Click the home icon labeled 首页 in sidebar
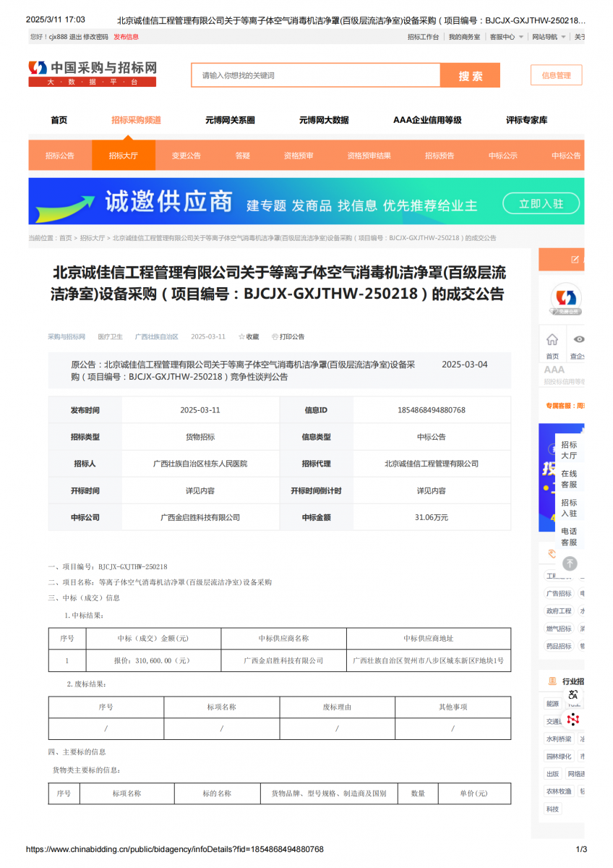Image resolution: width=613 pixels, height=868 pixels. [552, 339]
